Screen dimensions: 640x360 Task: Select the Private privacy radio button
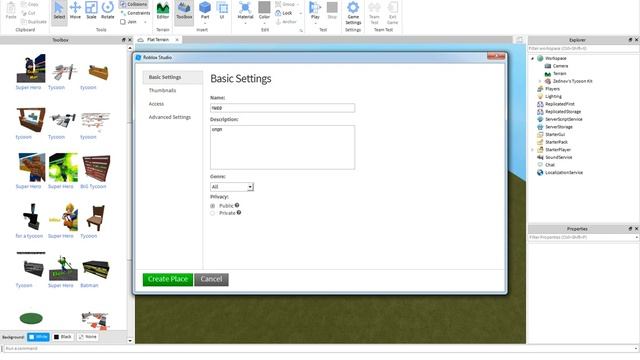pyautogui.click(x=213, y=213)
